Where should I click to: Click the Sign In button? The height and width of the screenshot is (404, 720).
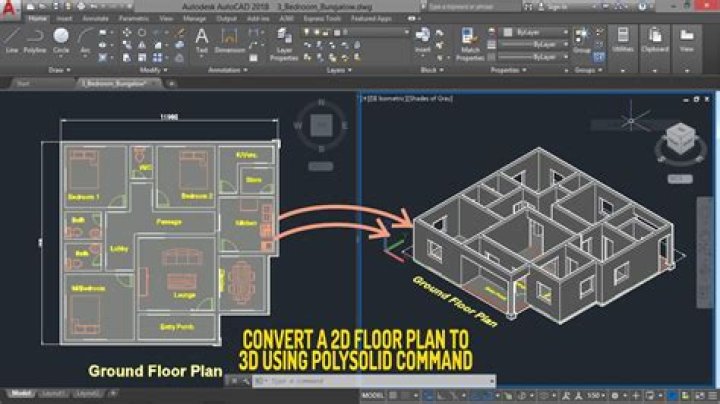(554, 7)
